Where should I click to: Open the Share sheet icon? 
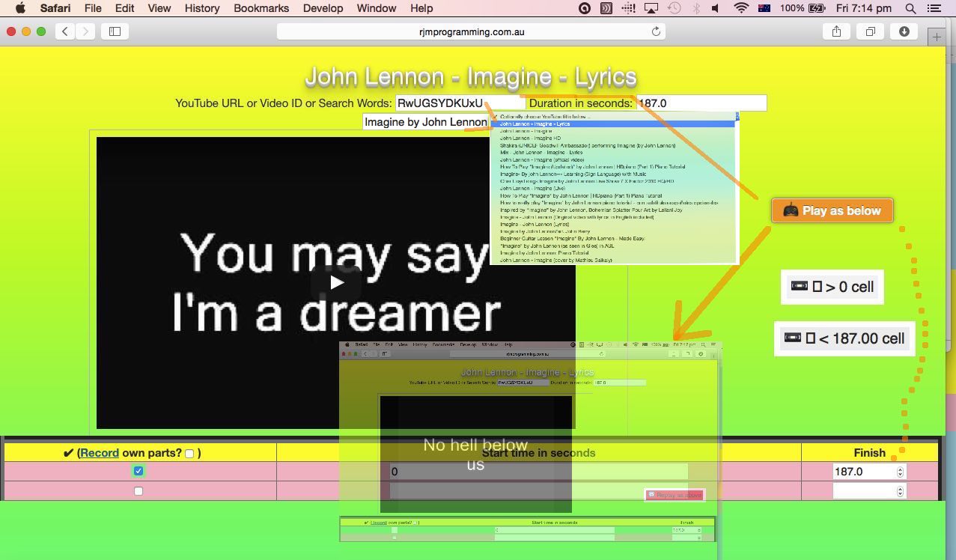(x=837, y=31)
